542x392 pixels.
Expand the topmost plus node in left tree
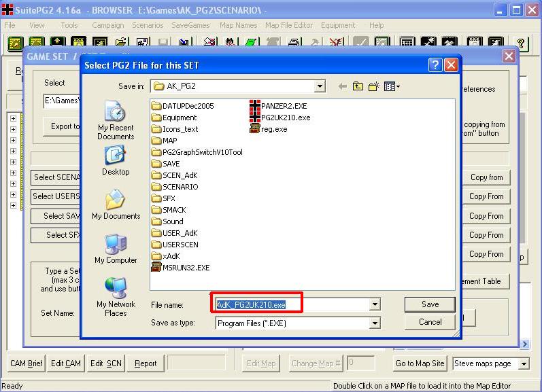[13, 118]
